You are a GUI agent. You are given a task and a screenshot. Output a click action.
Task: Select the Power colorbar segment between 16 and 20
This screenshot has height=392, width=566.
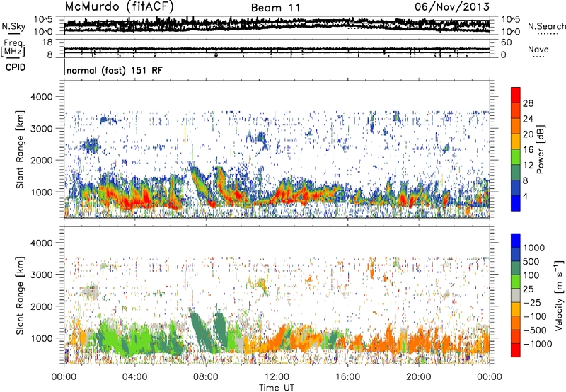click(516, 142)
